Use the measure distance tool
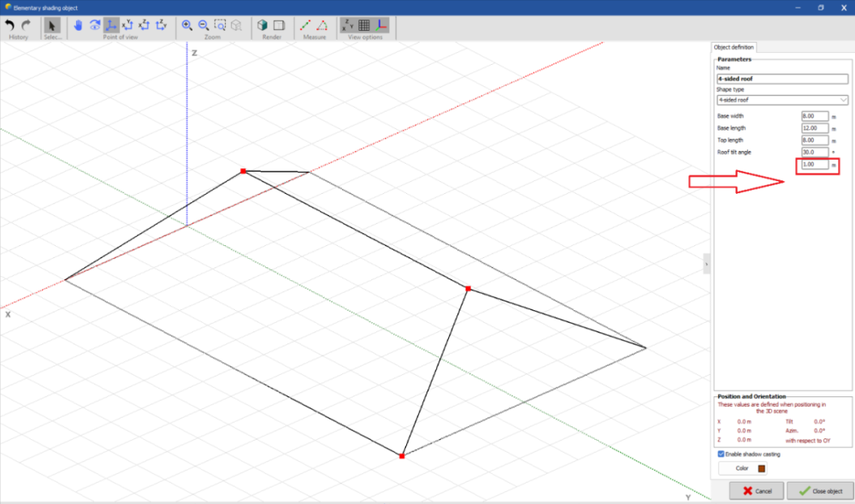The height and width of the screenshot is (504, 855). point(306,25)
